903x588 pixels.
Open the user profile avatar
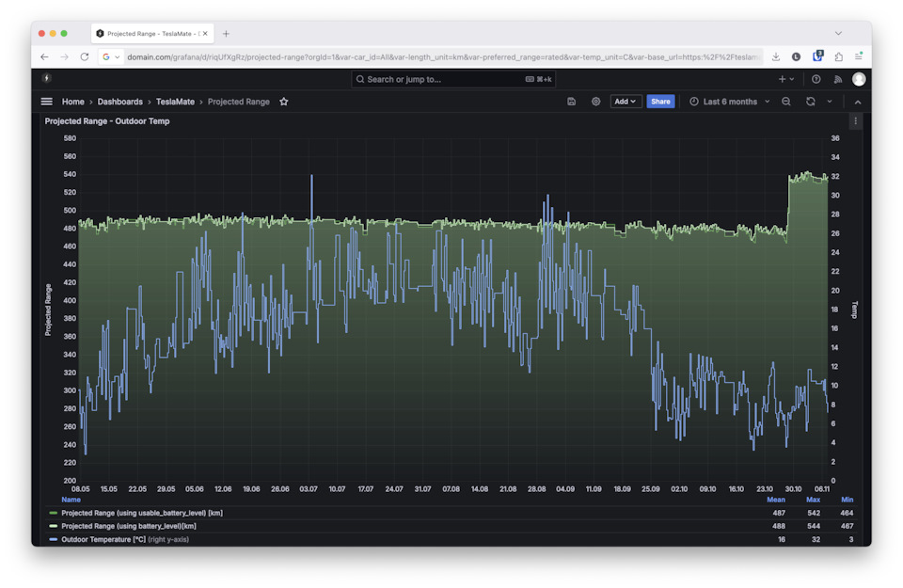click(859, 79)
